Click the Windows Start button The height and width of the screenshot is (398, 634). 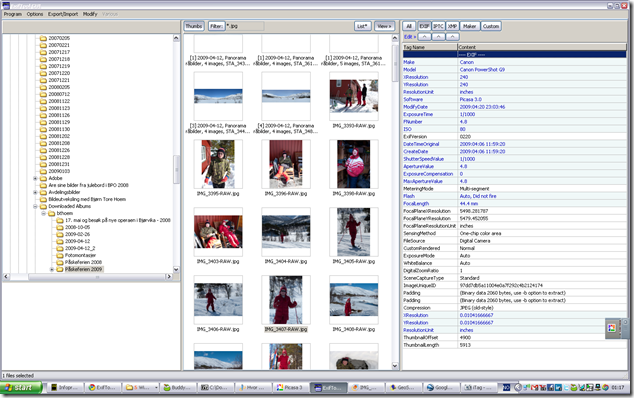pyautogui.click(x=21, y=387)
